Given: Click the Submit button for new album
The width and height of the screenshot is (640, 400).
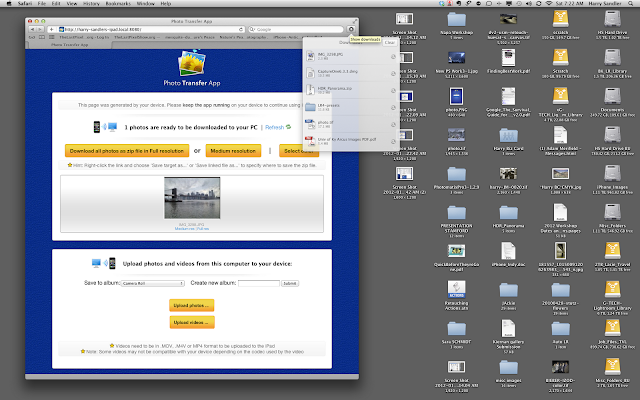Looking at the screenshot, I should [x=290, y=283].
